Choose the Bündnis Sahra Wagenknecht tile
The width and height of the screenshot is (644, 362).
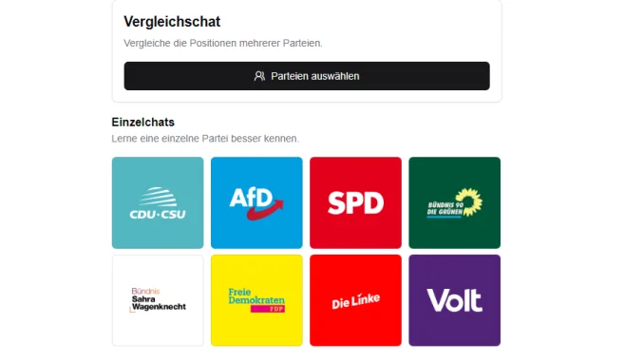tap(158, 300)
